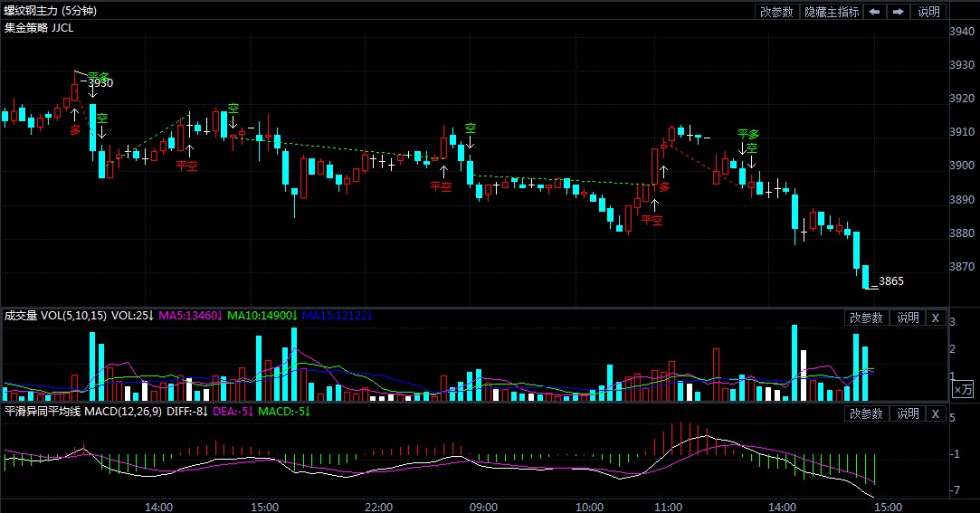Click the 3930 high price marker
The height and width of the screenshot is (513, 980).
(100, 83)
